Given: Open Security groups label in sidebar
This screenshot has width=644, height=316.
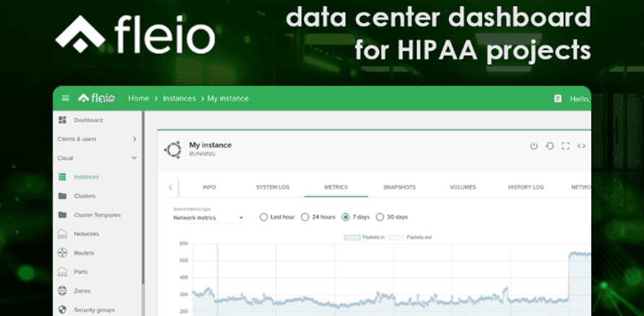Looking at the screenshot, I should [x=95, y=309].
